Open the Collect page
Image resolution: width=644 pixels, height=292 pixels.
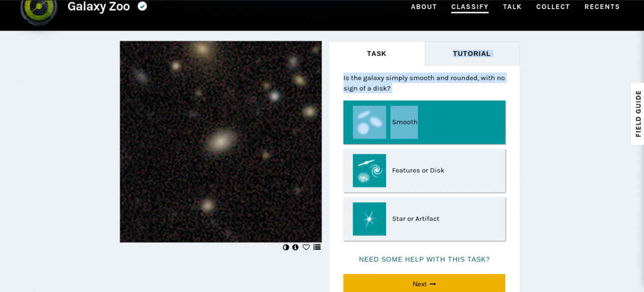click(553, 7)
